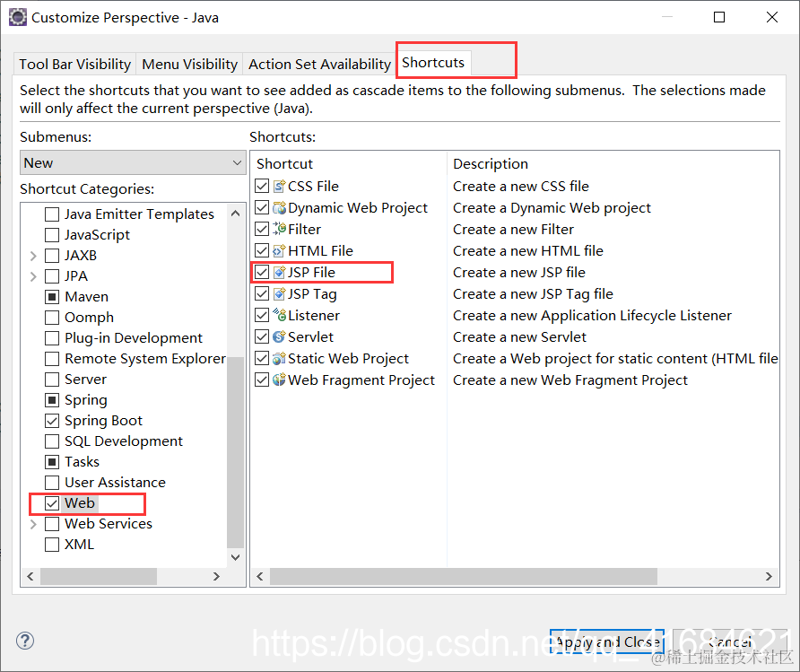Click the Servlet shortcut icon
Viewport: 800px width, 672px height.
click(x=279, y=336)
